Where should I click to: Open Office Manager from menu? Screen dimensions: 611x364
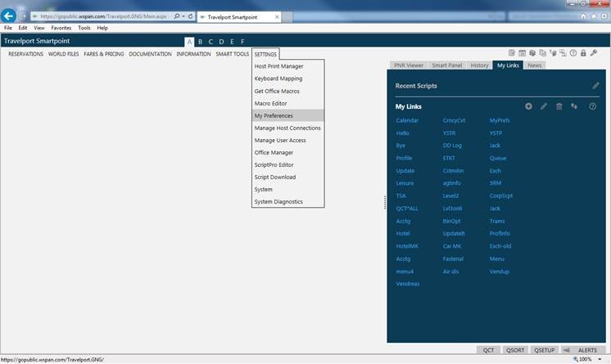(287, 153)
